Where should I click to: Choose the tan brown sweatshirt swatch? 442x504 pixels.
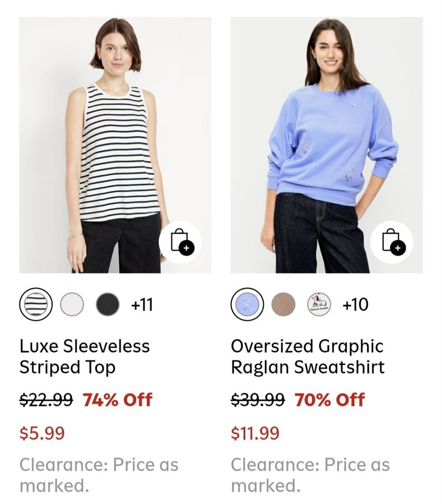[283, 305]
